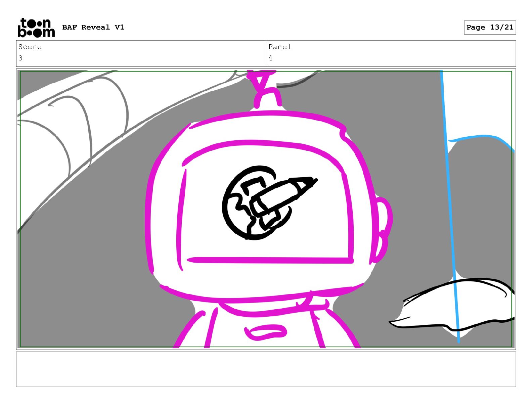532x411 pixels.
Task: Select scene number 3 field
Action: click(141, 58)
